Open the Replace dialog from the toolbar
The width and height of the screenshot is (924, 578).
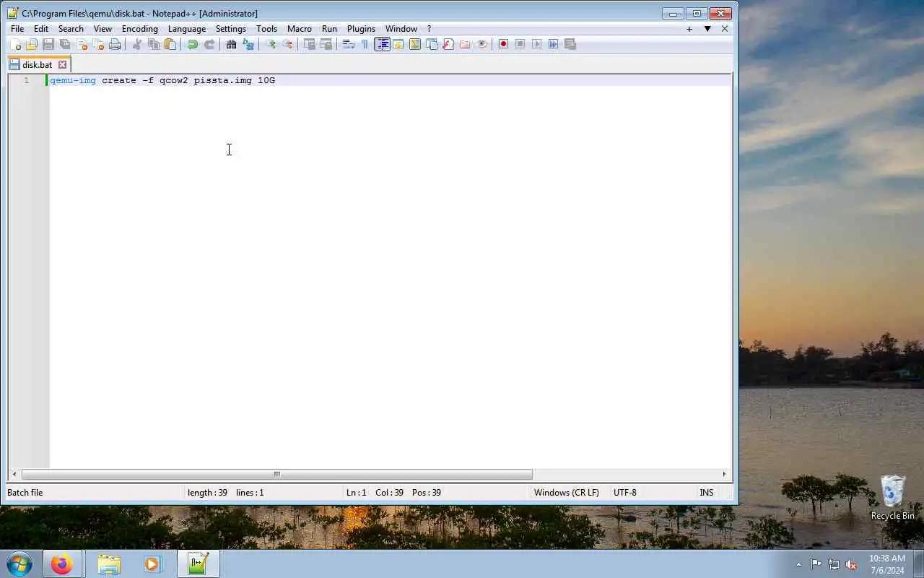point(248,44)
